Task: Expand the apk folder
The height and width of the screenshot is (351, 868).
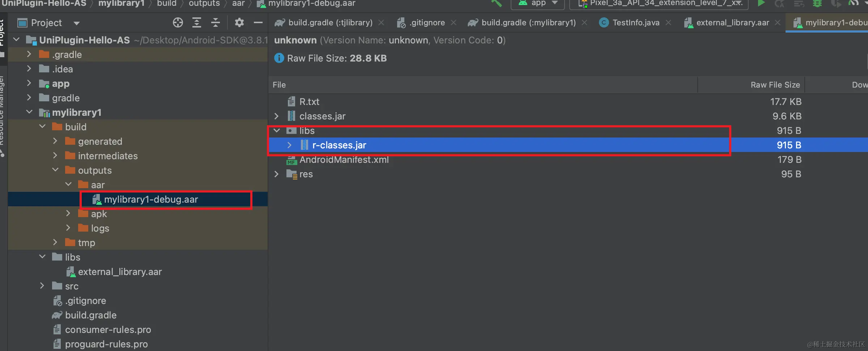Action: 68,213
